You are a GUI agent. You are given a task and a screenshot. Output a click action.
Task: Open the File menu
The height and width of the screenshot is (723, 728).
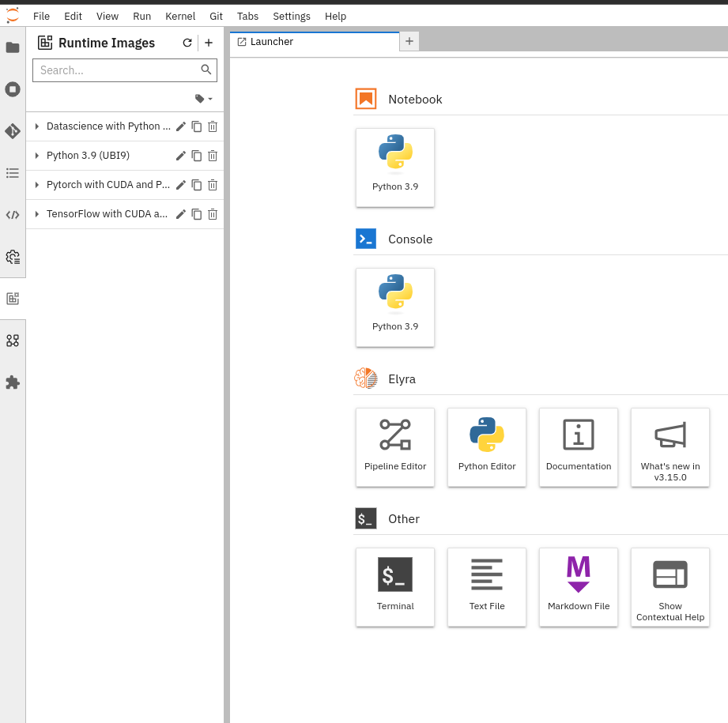(x=41, y=17)
